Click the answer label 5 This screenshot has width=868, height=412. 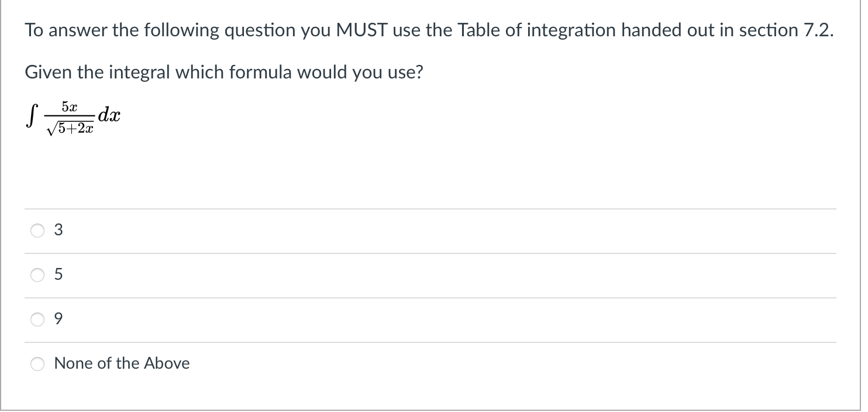tap(58, 274)
